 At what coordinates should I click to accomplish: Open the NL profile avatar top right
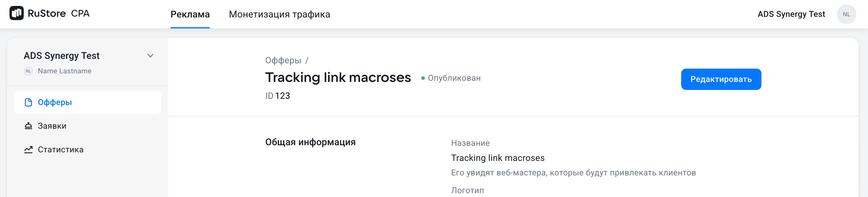click(847, 14)
